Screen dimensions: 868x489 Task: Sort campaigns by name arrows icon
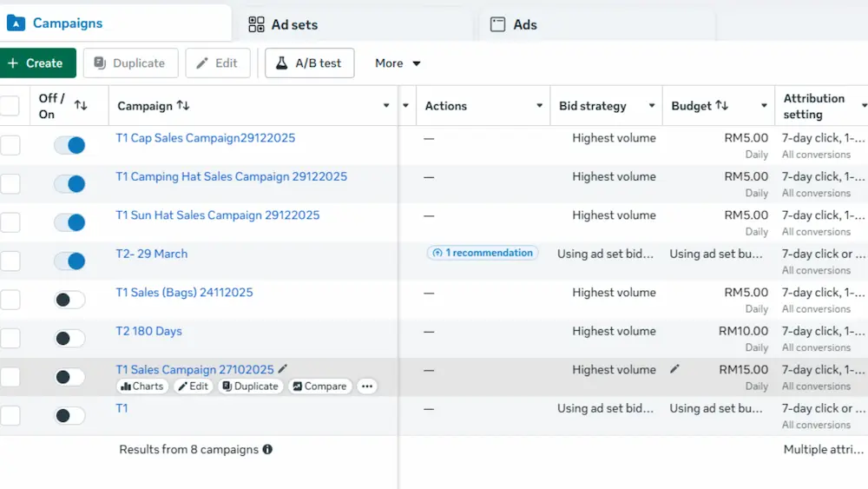pyautogui.click(x=183, y=105)
